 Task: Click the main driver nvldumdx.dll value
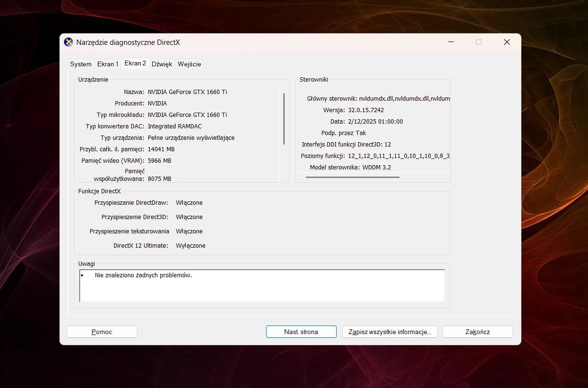[x=405, y=98]
